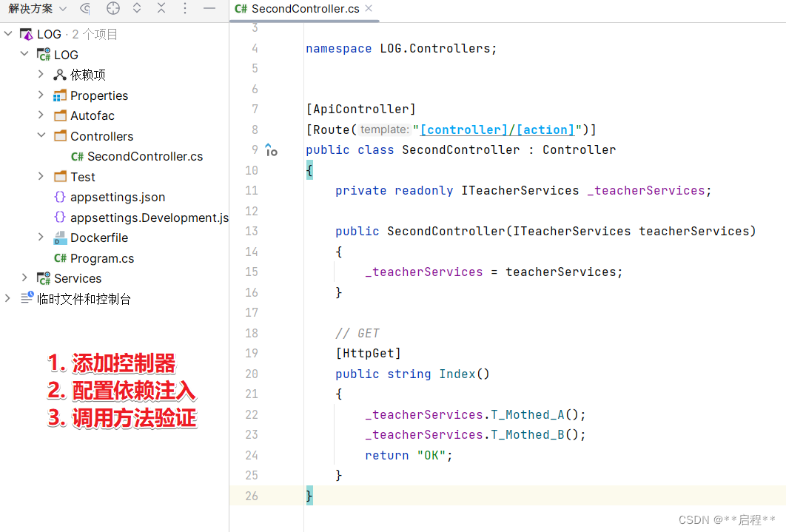
Task: Click the solution-wide analysis icon in toolbar
Action: tap(85, 9)
